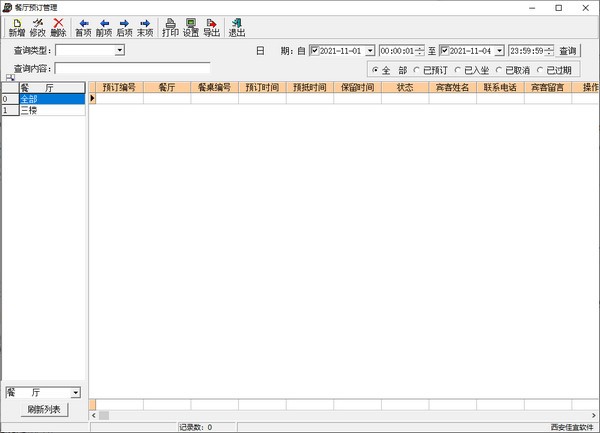
Task: Click into the 查询内容 text field
Action: pyautogui.click(x=132, y=69)
